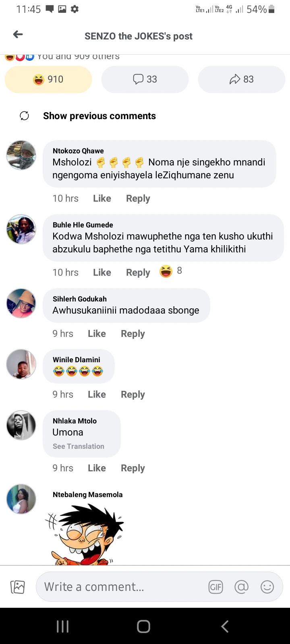This screenshot has height=644, width=290.
Task: See translation of Nhlaka Mtolo's comment
Action: tap(79, 446)
